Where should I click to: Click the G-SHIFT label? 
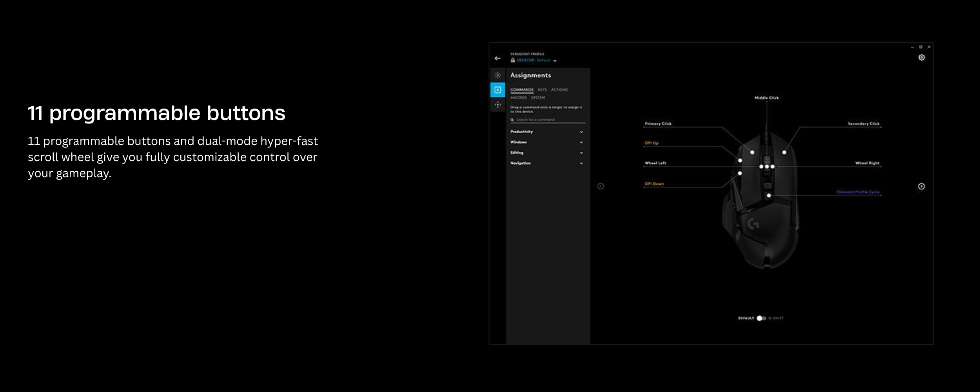[x=776, y=318]
